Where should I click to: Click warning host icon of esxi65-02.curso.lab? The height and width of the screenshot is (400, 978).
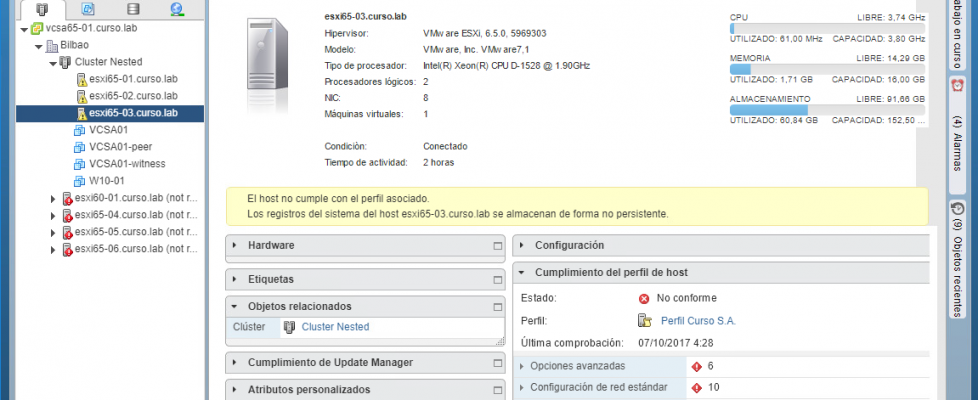pyautogui.click(x=81, y=96)
